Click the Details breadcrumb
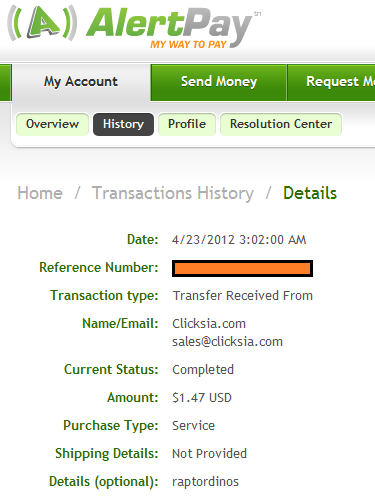The height and width of the screenshot is (497, 375). pos(310,193)
